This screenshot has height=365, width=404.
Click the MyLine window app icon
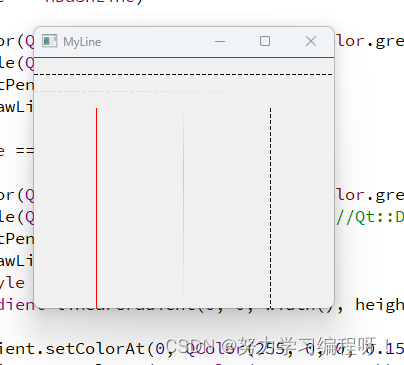[x=50, y=41]
